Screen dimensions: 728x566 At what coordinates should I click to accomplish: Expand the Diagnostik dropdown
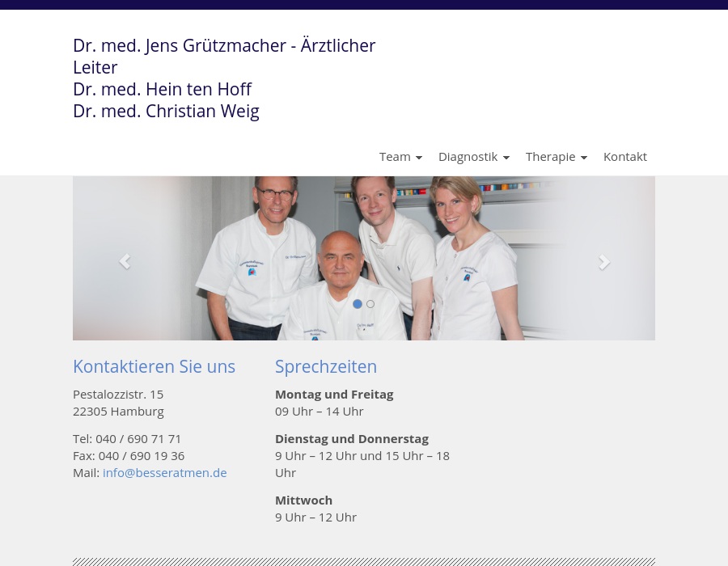point(468,156)
